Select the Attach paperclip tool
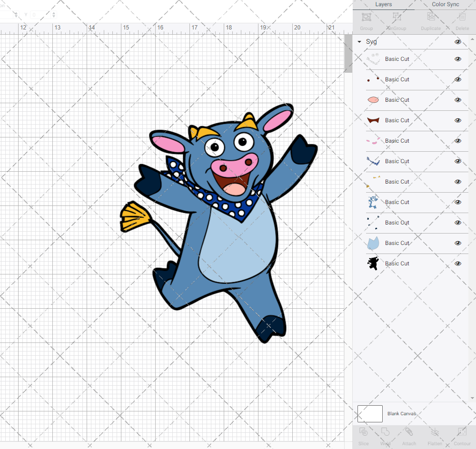Image resolution: width=476 pixels, height=449 pixels. click(x=409, y=432)
